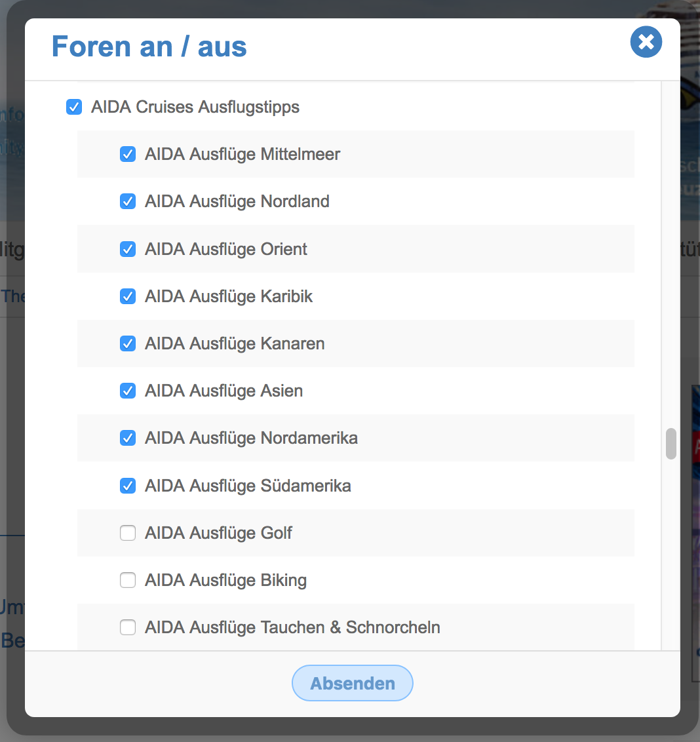The height and width of the screenshot is (742, 700).
Task: Click the AIDA Ausflüge Biking label
Action: (225, 580)
